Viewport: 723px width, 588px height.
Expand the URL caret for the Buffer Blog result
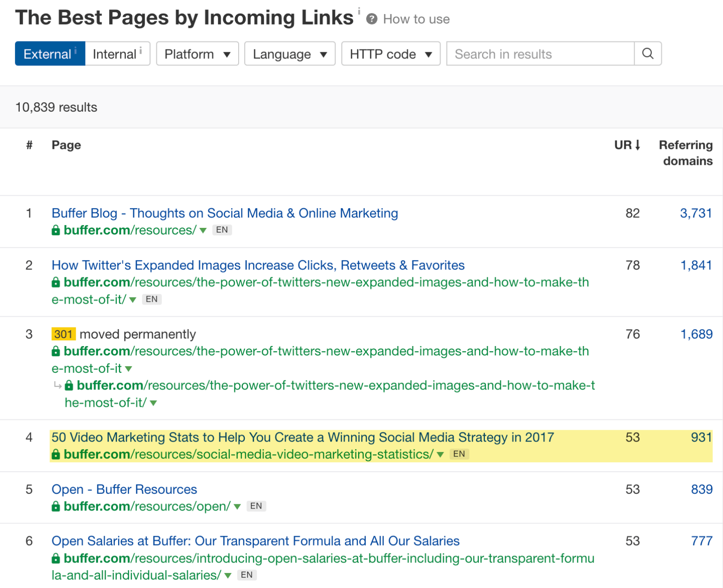click(x=203, y=231)
